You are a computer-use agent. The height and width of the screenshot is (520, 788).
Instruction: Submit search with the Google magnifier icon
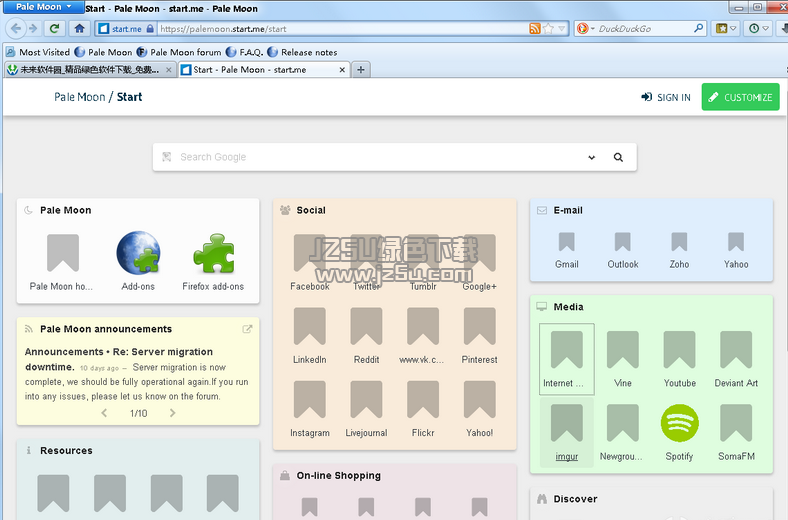tap(618, 157)
